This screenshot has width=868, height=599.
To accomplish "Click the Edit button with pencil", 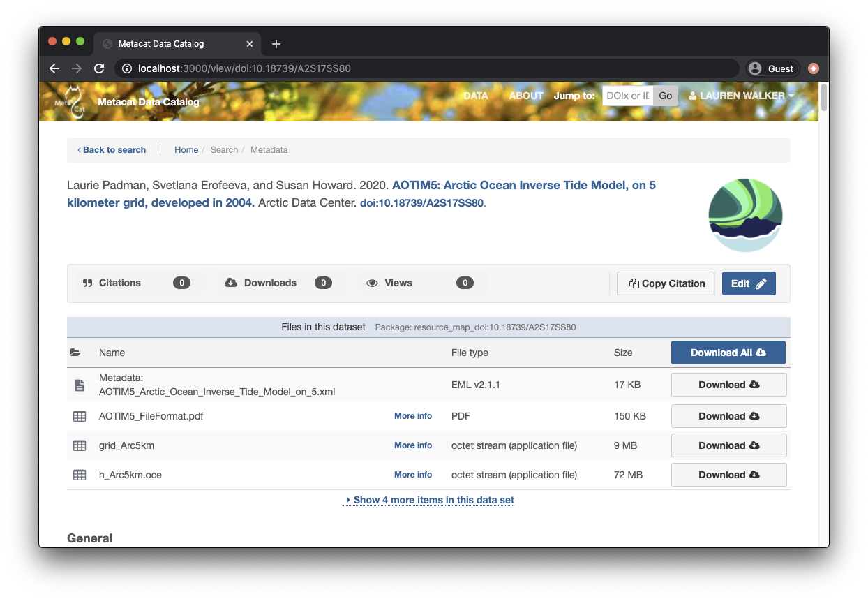I will click(x=748, y=283).
